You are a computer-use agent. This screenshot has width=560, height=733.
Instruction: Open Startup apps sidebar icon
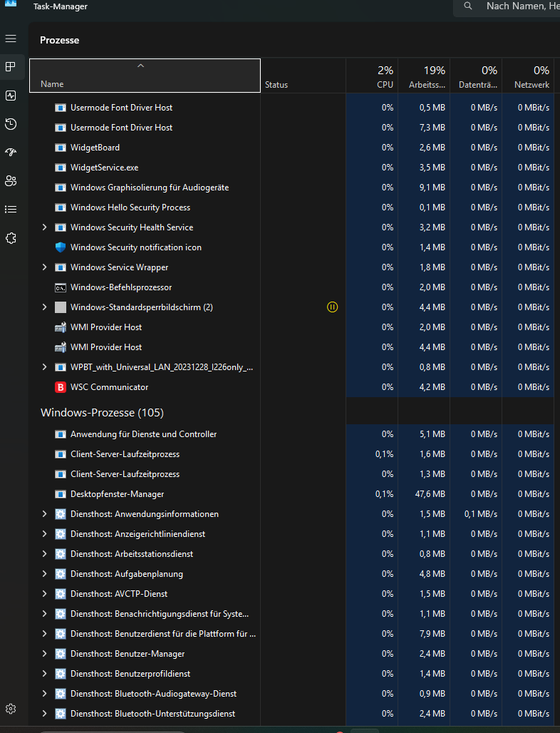click(x=11, y=153)
